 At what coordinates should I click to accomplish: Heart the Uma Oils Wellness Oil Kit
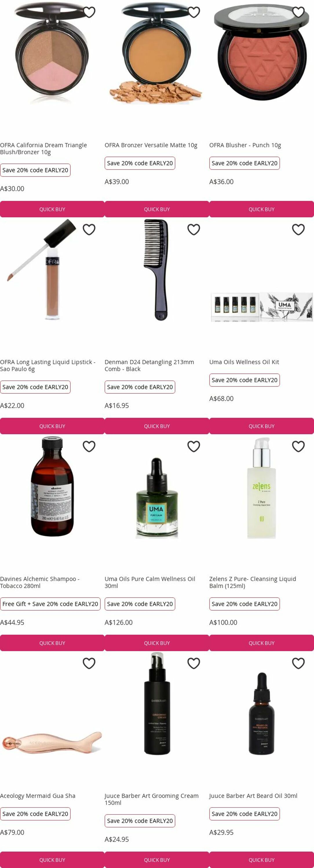point(298,229)
